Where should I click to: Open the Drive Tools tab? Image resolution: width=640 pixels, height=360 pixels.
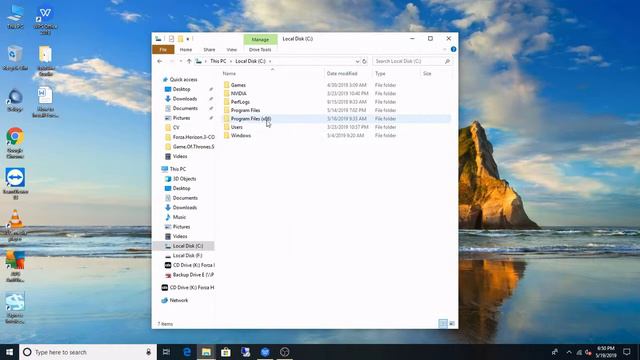pyautogui.click(x=260, y=49)
